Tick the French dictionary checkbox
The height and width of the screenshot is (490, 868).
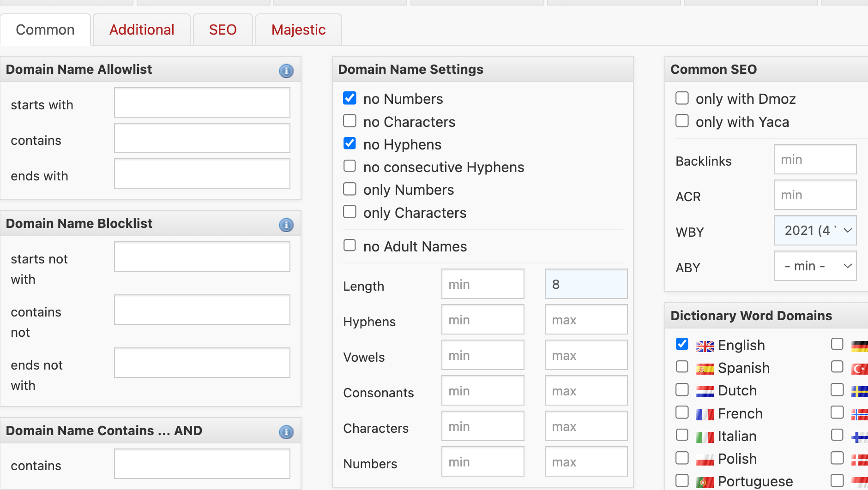(682, 412)
